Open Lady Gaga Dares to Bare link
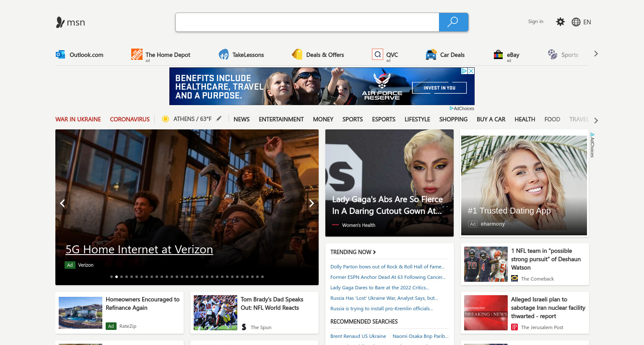The width and height of the screenshot is (644, 345). pos(380,288)
